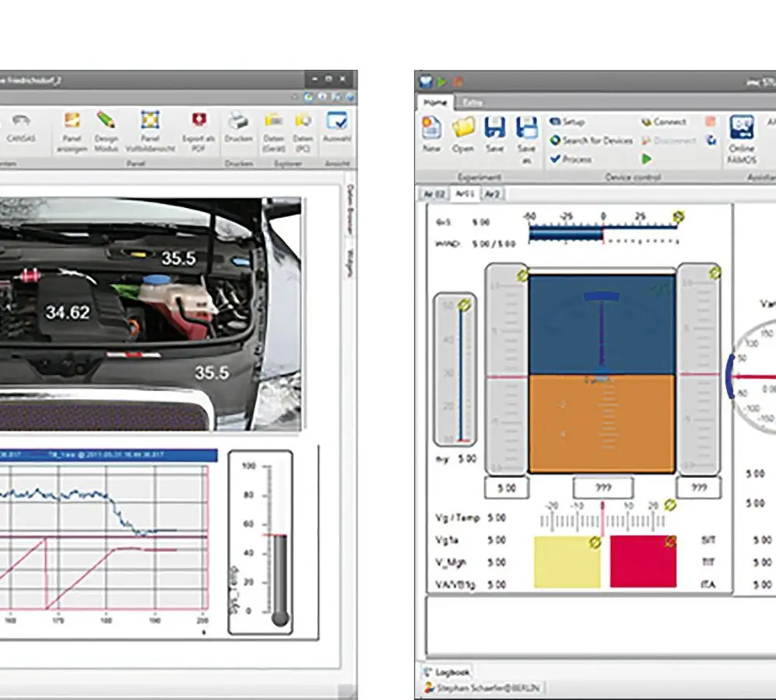Click the Vg / Temp label
The width and height of the screenshot is (776, 700).
[x=457, y=518]
